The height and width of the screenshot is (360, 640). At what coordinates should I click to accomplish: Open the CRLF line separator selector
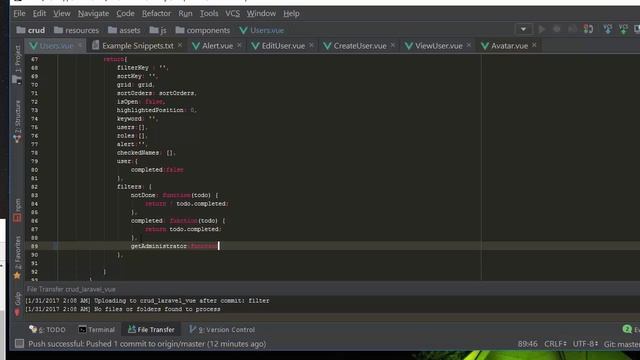pos(555,344)
